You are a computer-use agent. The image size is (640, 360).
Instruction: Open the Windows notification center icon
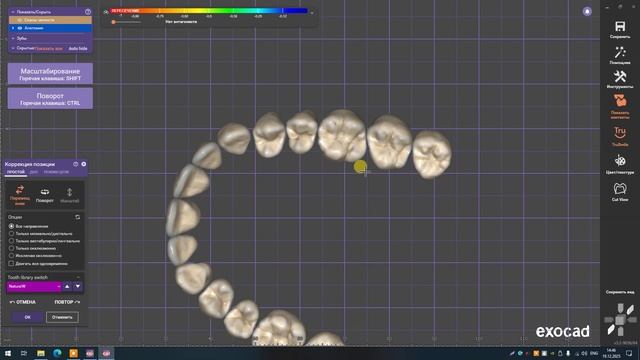point(629,353)
